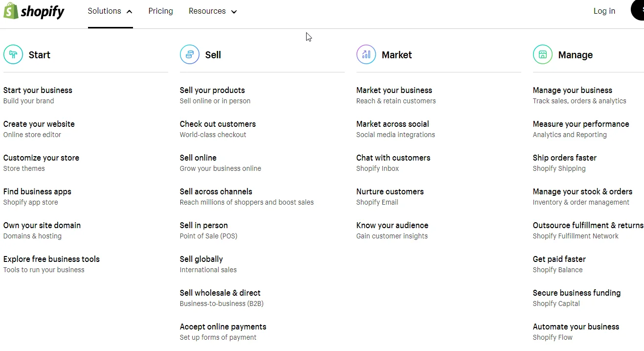Click the Start section icon
Image resolution: width=644 pixels, height=351 pixels.
(13, 55)
